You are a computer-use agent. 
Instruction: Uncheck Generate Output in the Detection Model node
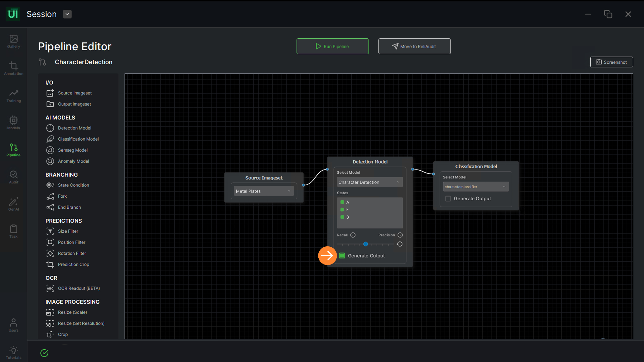[342, 256]
